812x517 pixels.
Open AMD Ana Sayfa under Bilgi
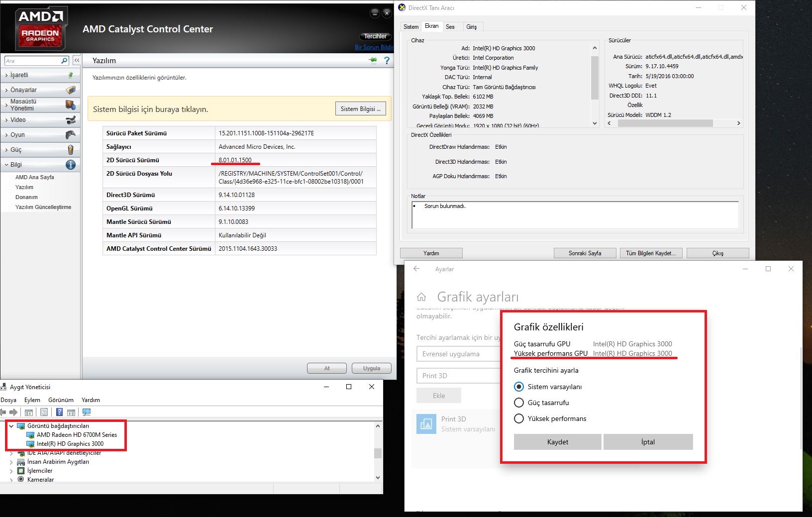pyautogui.click(x=35, y=177)
